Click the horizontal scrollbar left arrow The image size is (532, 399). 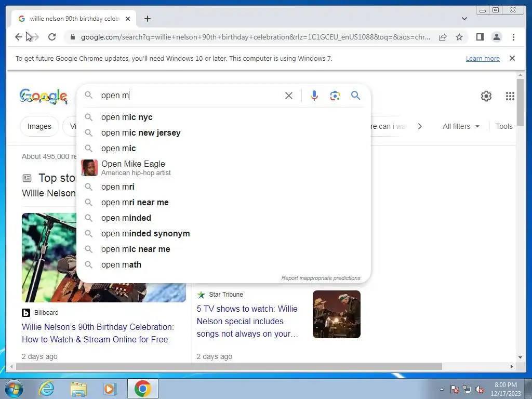(11, 366)
